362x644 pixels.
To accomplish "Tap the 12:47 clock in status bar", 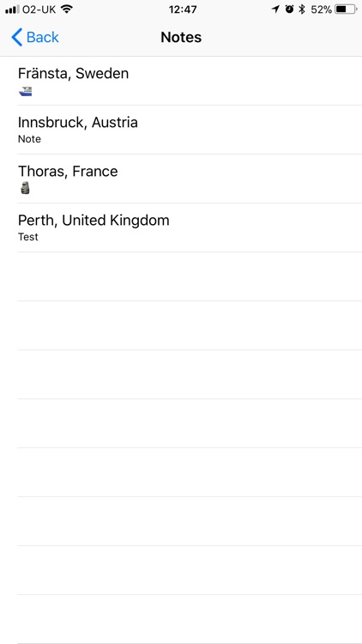I will point(183,9).
